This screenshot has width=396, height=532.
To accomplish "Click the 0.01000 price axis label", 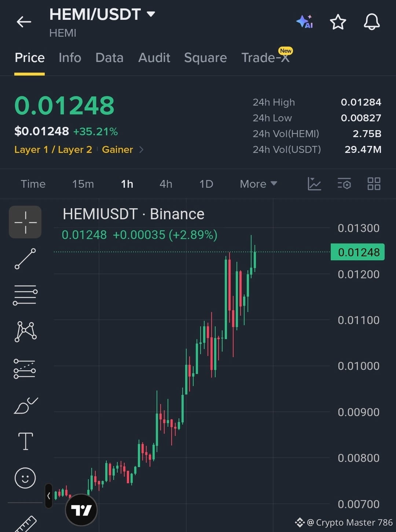I will click(359, 366).
